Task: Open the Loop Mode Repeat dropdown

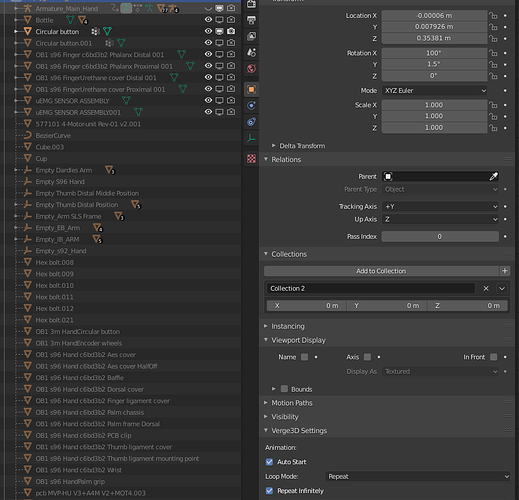Action: (417, 477)
